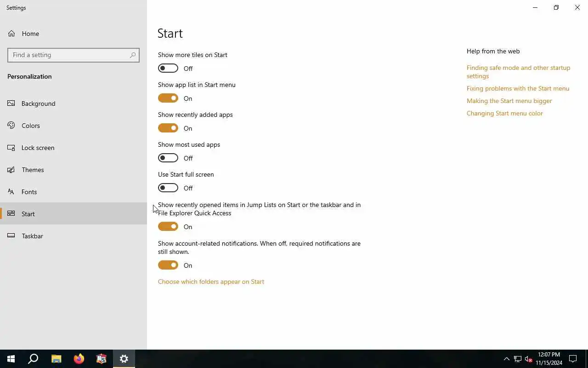Open the Fonts page
588x368 pixels.
coord(73,192)
